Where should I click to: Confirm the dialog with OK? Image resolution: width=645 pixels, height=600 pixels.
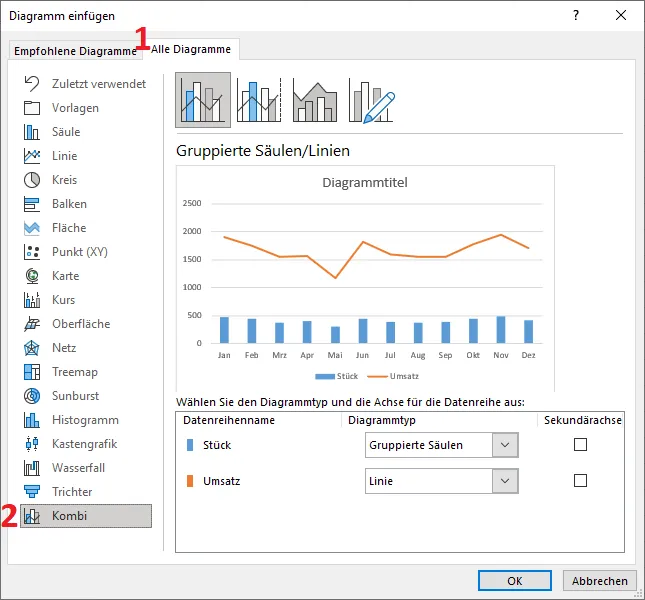[x=515, y=580]
